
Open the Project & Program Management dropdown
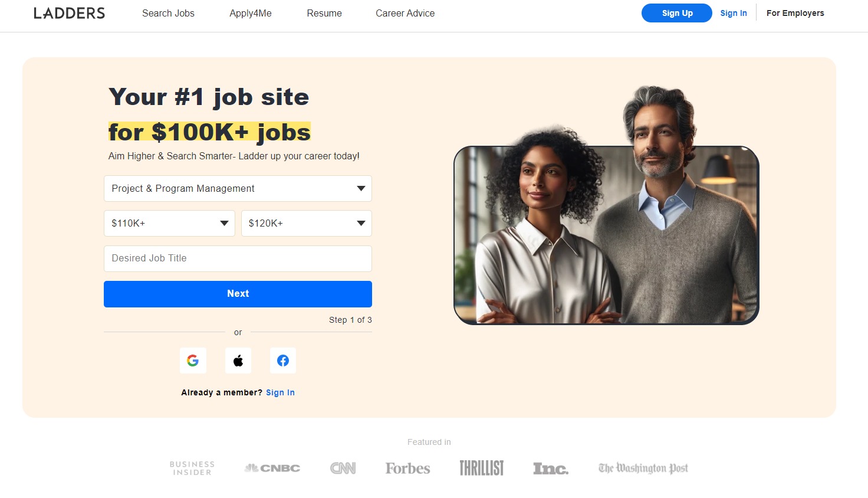[238, 188]
